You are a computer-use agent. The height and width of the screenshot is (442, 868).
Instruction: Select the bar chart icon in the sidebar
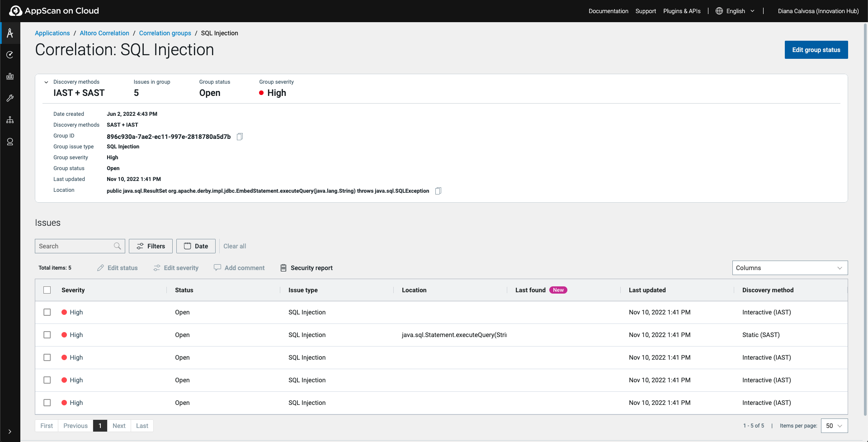(10, 76)
